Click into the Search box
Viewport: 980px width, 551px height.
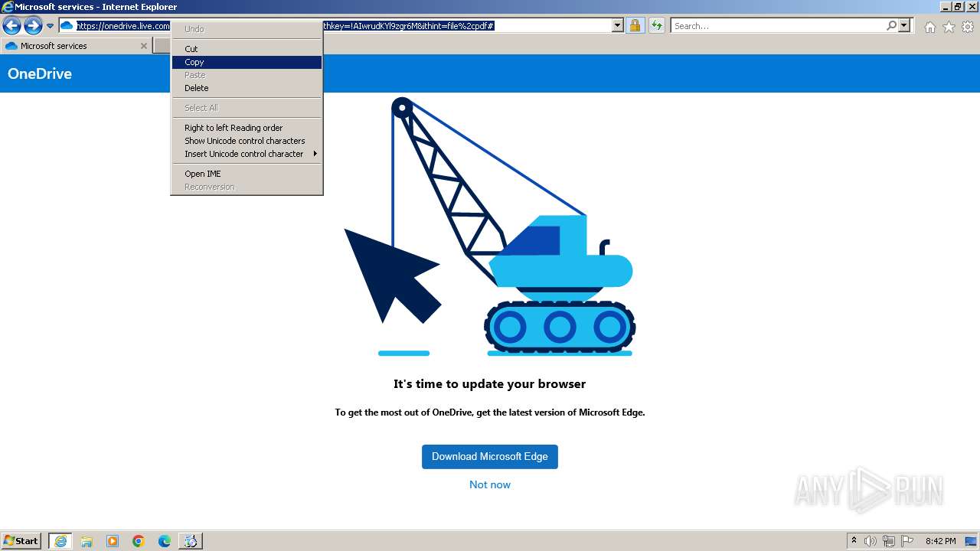point(777,26)
